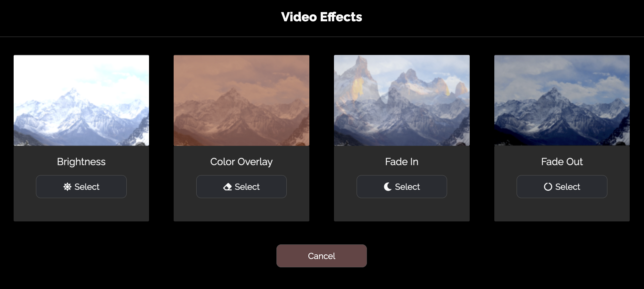This screenshot has height=289, width=644.
Task: Click empty area below Brightness Select button
Action: click(x=81, y=210)
